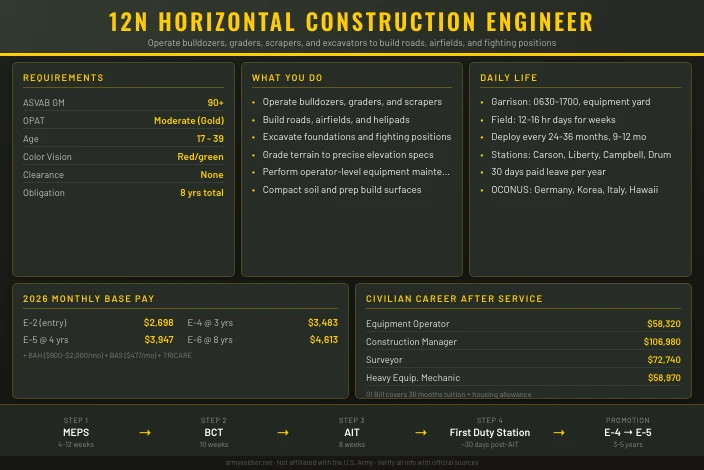
Task: Click the E-6 @ 8 yrs pay $4,613
Action: (x=324, y=340)
